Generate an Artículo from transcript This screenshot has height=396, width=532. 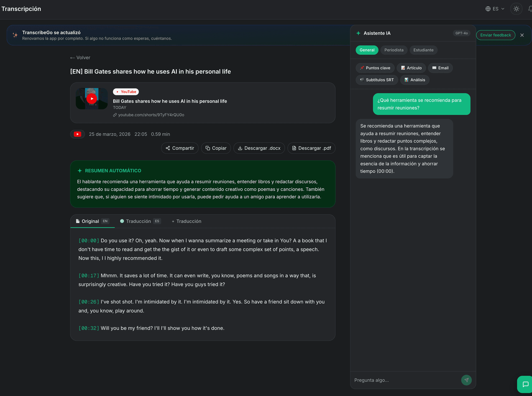click(x=411, y=68)
